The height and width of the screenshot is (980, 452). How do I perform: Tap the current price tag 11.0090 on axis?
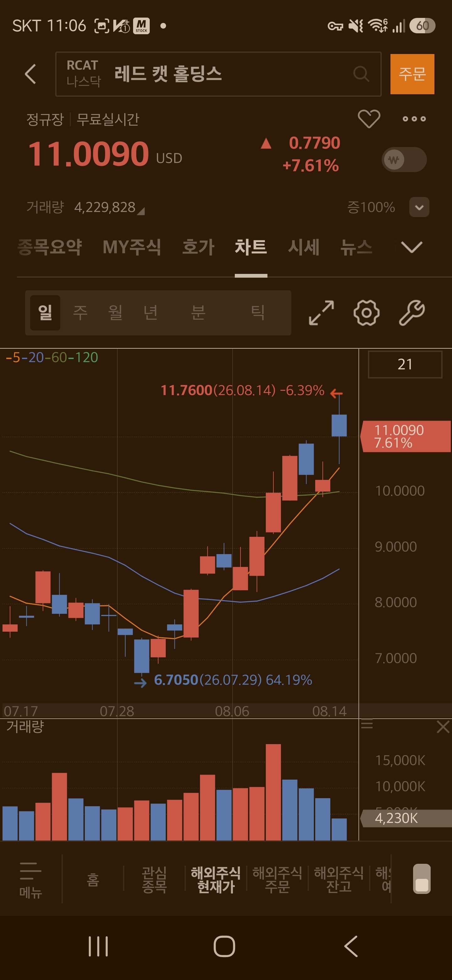[406, 436]
